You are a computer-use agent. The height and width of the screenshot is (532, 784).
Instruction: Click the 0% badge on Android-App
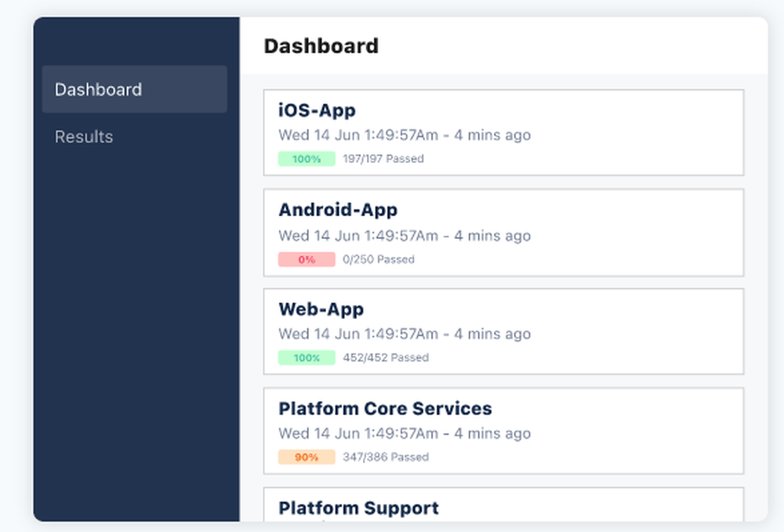[307, 259]
